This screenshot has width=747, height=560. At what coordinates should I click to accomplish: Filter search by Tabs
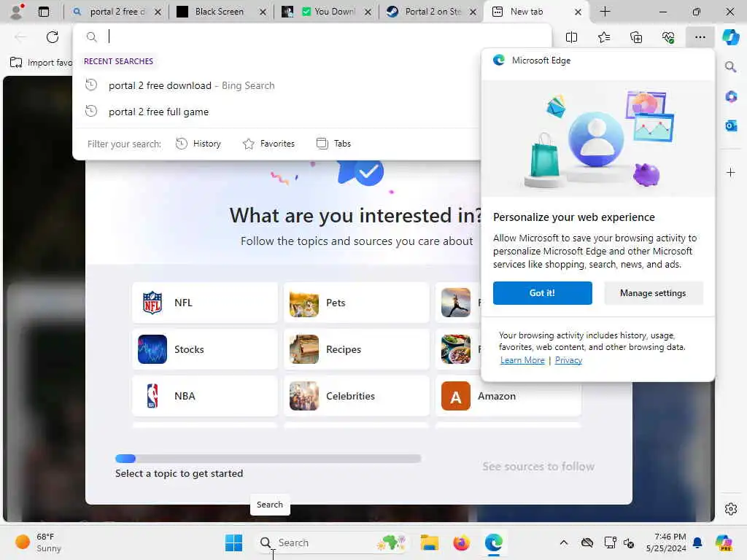point(333,144)
